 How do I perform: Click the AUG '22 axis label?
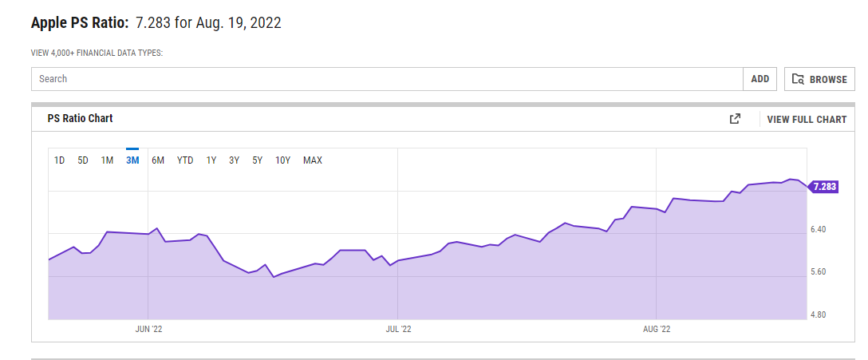[657, 329]
